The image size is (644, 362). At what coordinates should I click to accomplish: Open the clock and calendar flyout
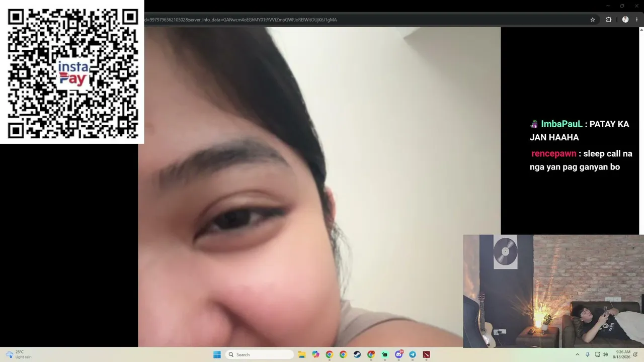(x=621, y=354)
